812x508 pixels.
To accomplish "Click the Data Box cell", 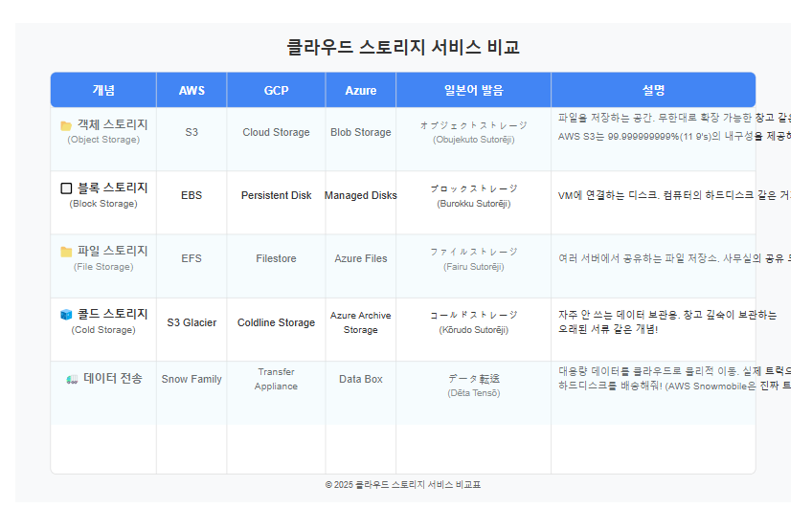I will (361, 379).
